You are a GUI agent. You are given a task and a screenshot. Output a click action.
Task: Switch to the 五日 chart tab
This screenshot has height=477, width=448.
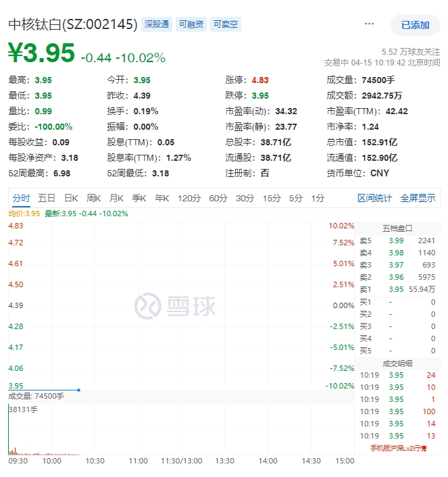click(47, 199)
